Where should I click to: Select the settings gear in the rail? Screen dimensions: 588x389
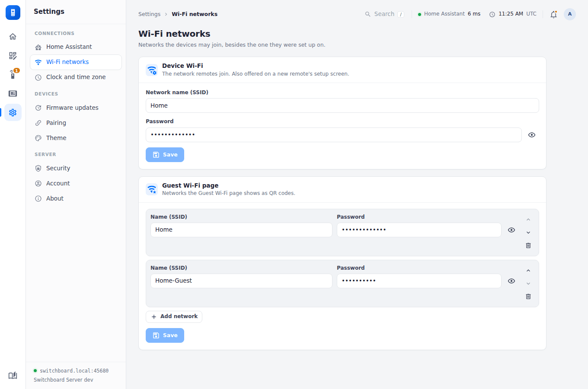coord(13,112)
